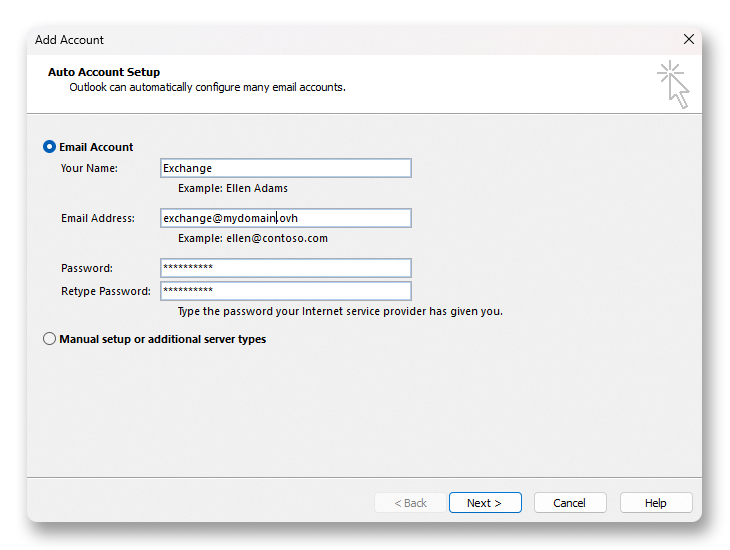730x550 pixels.
Task: Select the Password input box
Action: 285,268
